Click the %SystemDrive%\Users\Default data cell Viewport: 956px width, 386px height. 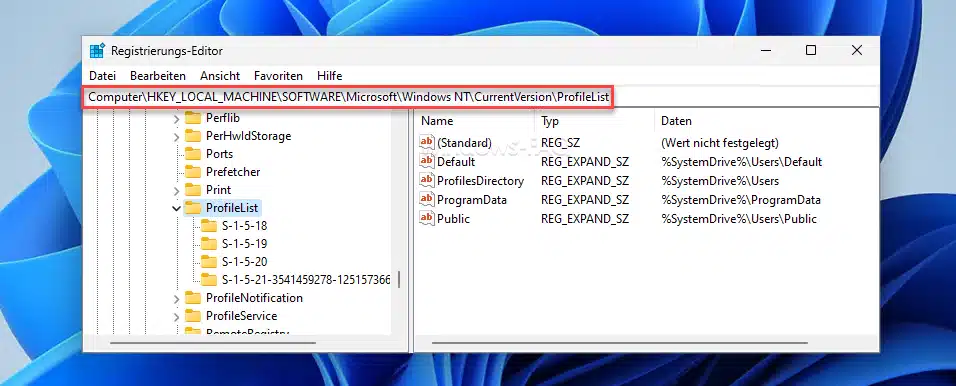click(x=741, y=162)
